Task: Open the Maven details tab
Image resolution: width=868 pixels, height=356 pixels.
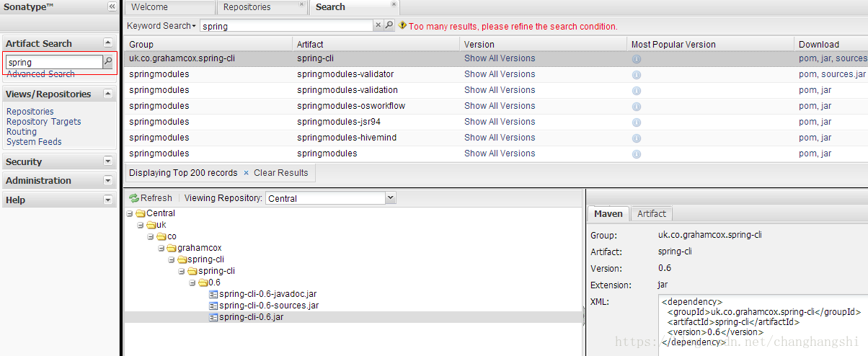Action: point(608,214)
